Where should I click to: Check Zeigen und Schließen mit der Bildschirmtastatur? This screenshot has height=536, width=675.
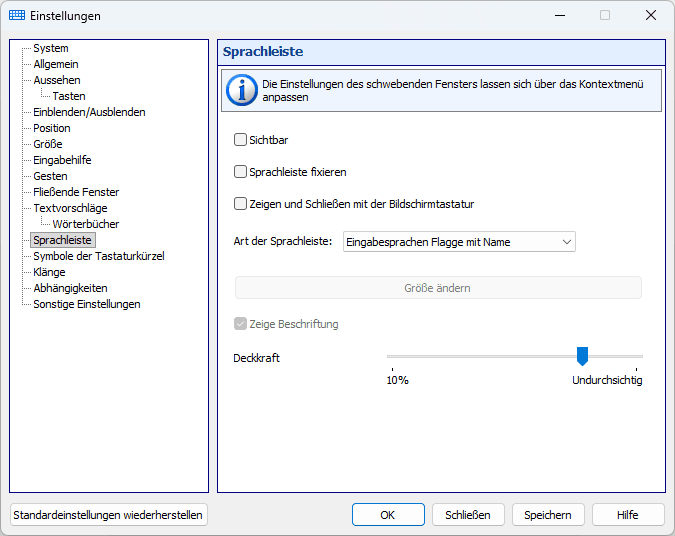point(240,204)
